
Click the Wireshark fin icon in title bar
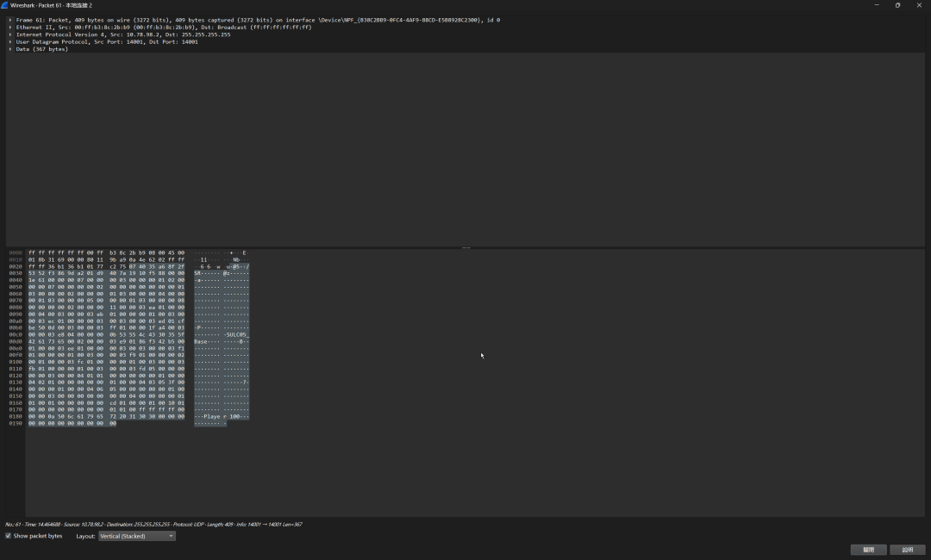[x=5, y=5]
